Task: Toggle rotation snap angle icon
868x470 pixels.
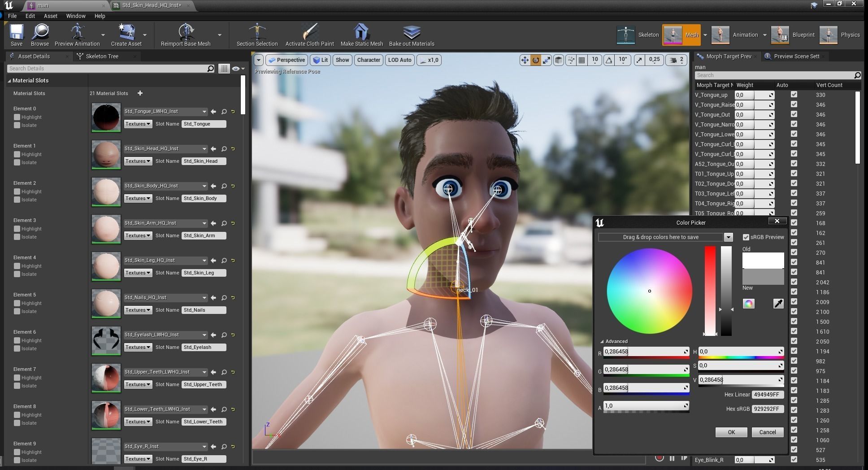Action: (x=609, y=60)
